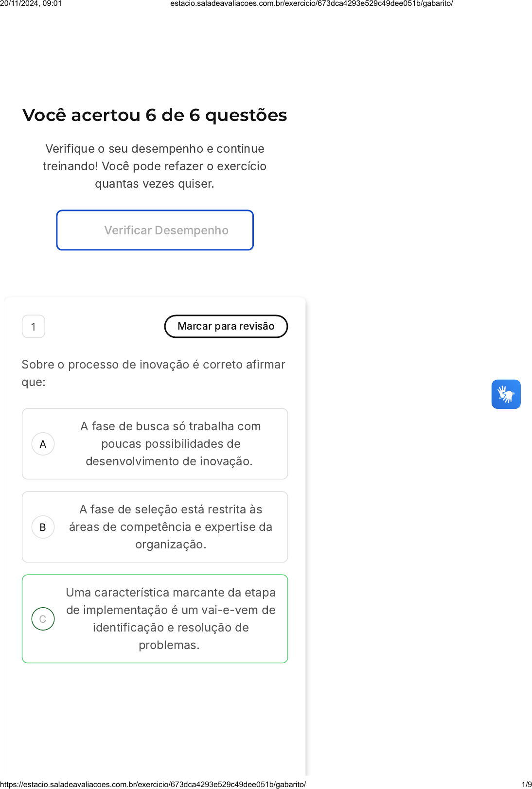The height and width of the screenshot is (789, 532).
Task: Click answer text 'A fase de seleção está restrita'
Action: click(170, 509)
